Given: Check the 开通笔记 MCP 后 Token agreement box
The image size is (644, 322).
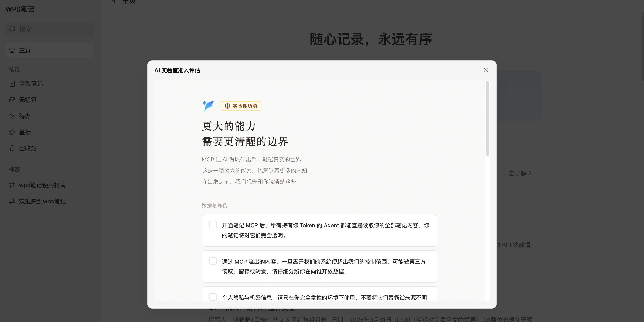Looking at the screenshot, I should pyautogui.click(x=213, y=225).
